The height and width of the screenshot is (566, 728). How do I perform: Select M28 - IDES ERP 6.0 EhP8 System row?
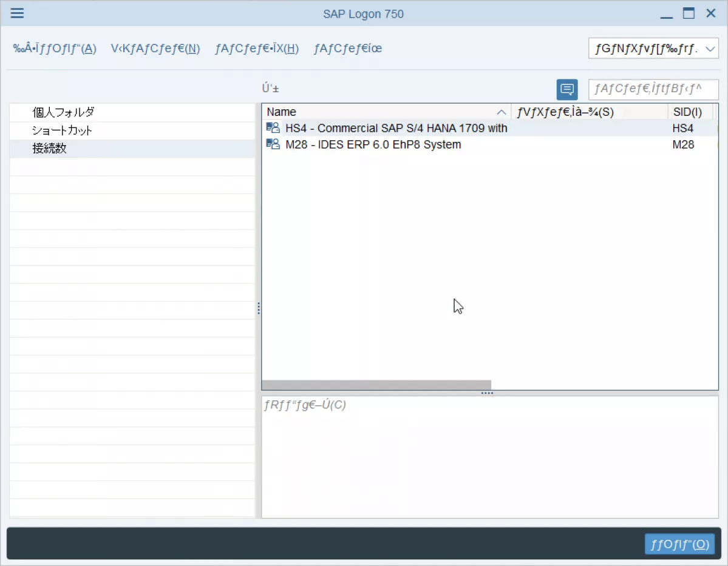point(490,144)
